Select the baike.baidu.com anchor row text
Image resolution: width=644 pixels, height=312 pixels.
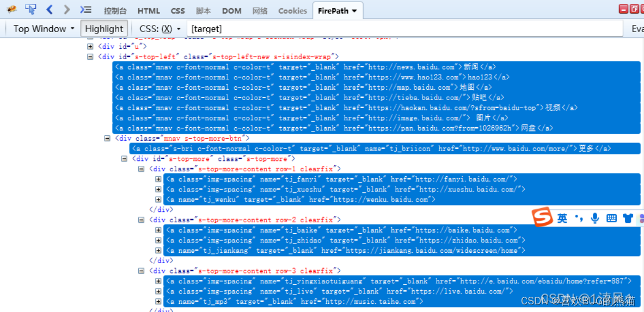342,230
